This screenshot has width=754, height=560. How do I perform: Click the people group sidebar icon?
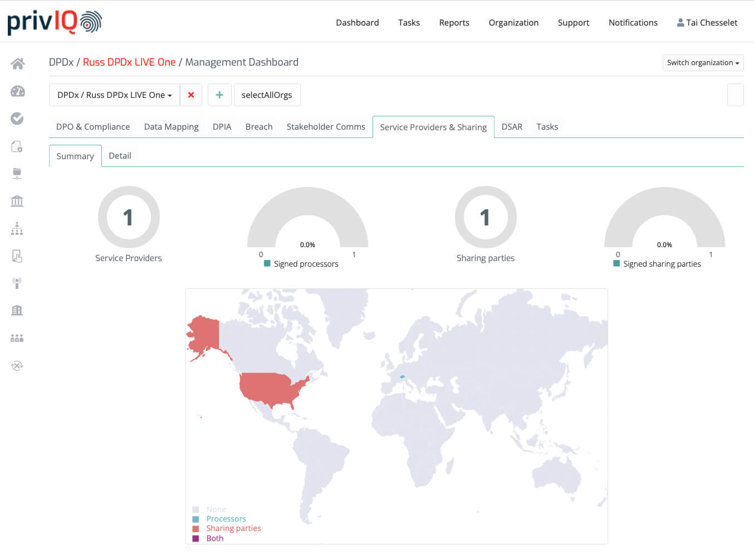tap(17, 338)
